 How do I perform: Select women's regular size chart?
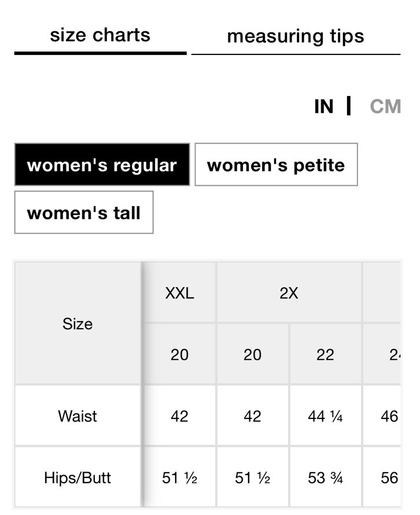click(102, 164)
